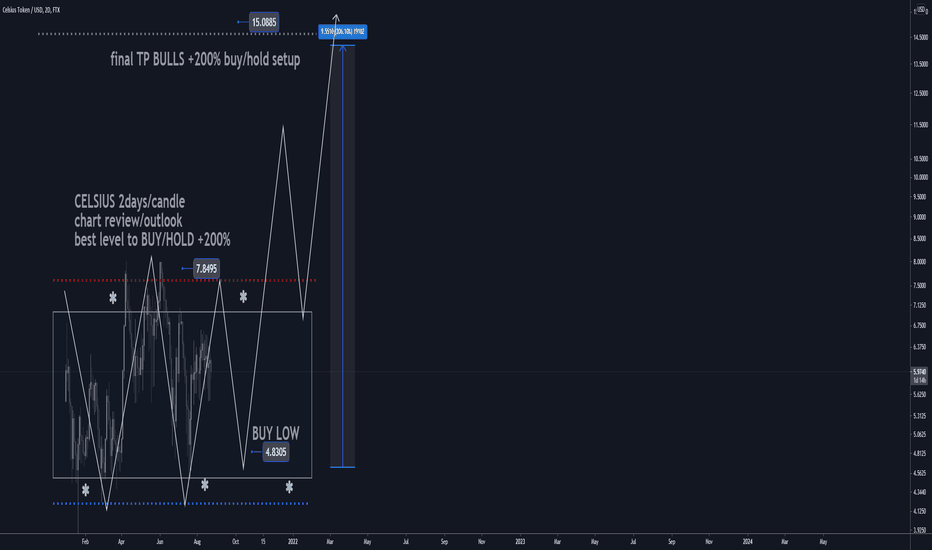Click the Jun label on time axis
Image resolution: width=932 pixels, height=550 pixels.
tap(159, 542)
